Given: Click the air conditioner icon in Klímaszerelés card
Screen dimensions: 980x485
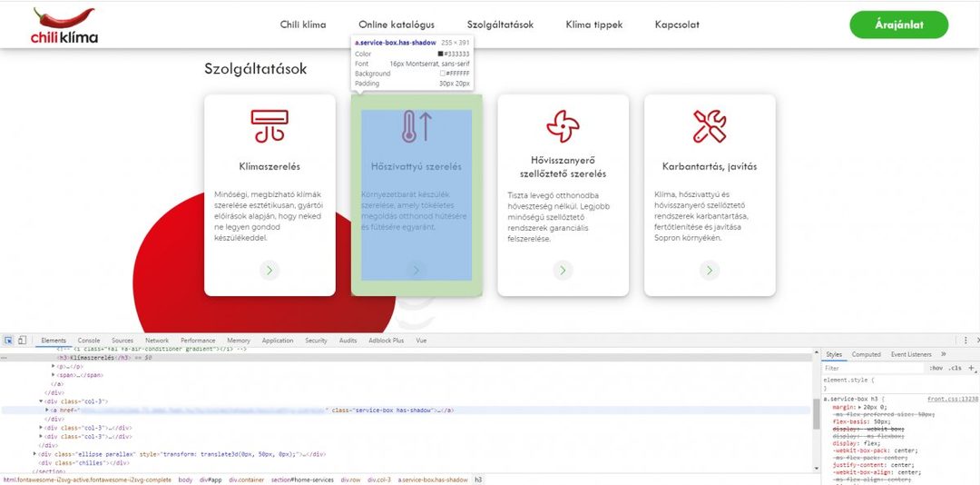Looking at the screenshot, I should tap(270, 125).
